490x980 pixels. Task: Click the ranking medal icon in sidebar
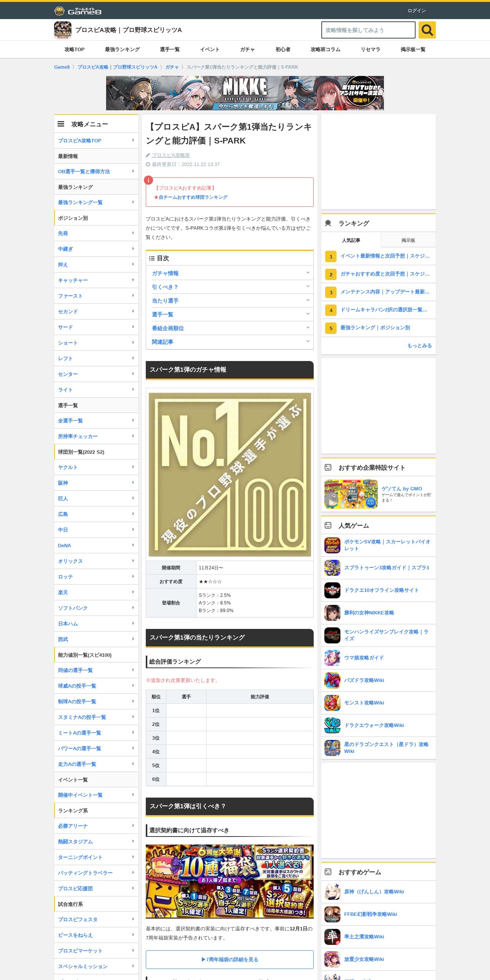point(328,223)
